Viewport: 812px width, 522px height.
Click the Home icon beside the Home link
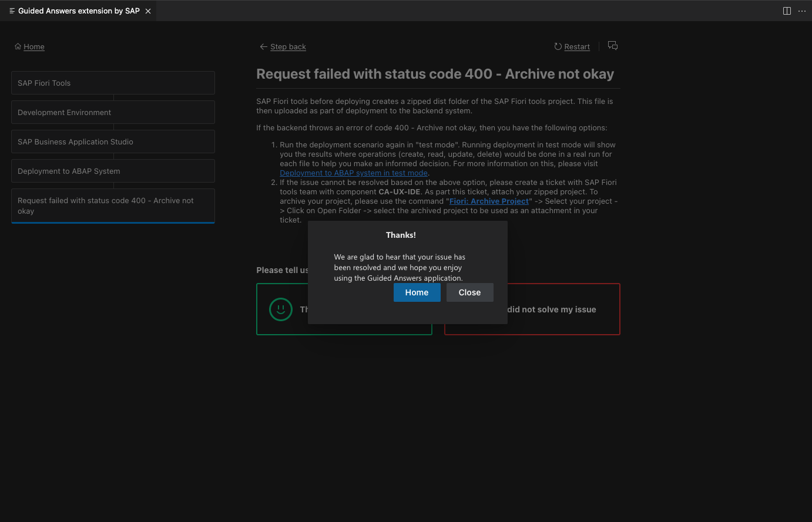(x=18, y=46)
